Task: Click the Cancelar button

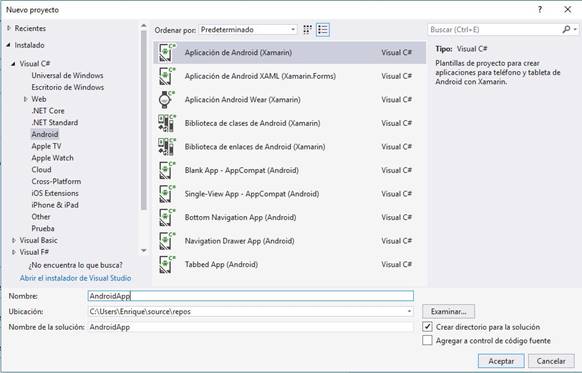Action: pos(551,361)
